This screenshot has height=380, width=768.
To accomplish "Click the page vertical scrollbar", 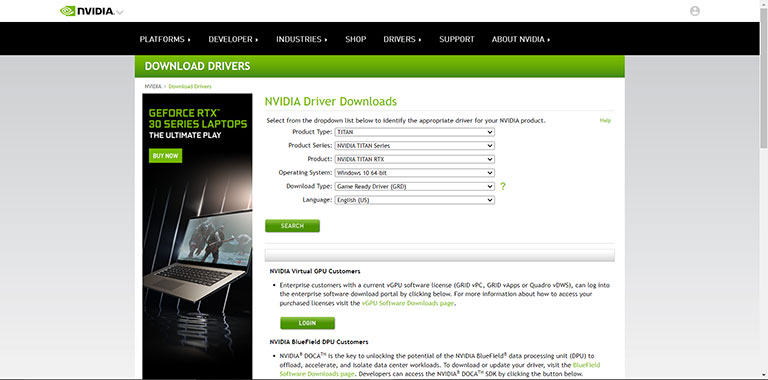I will [x=764, y=78].
